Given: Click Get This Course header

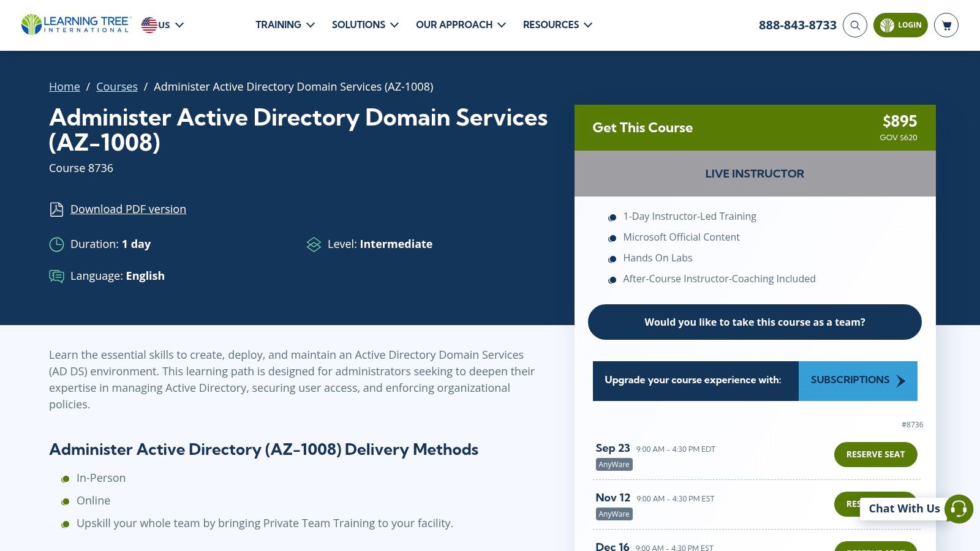Looking at the screenshot, I should click(643, 128).
